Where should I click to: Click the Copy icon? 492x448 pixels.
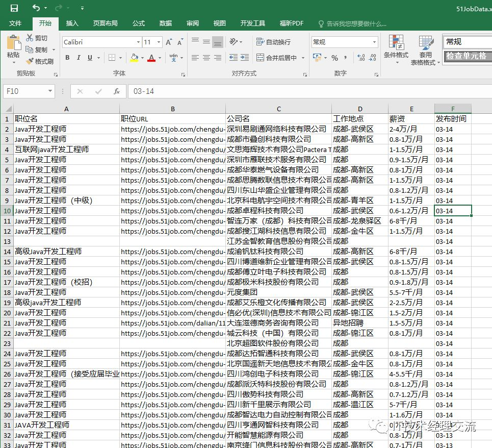click(x=29, y=49)
